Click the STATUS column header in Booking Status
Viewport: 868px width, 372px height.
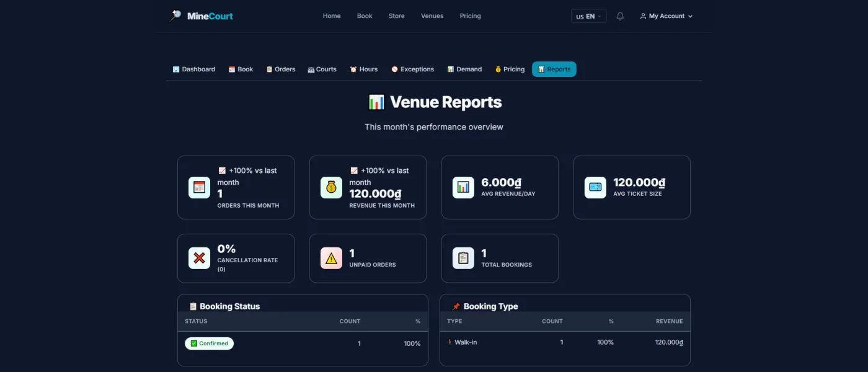click(196, 321)
